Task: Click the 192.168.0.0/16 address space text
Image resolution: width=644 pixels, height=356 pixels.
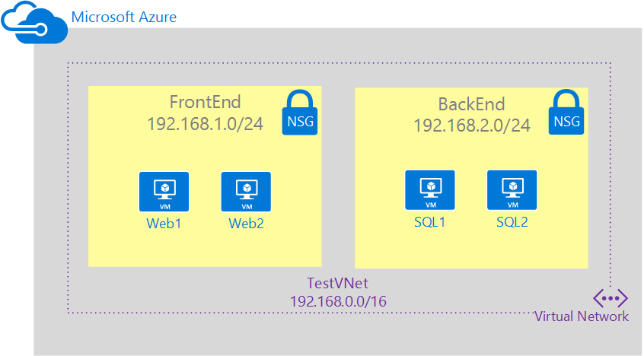Action: [338, 301]
